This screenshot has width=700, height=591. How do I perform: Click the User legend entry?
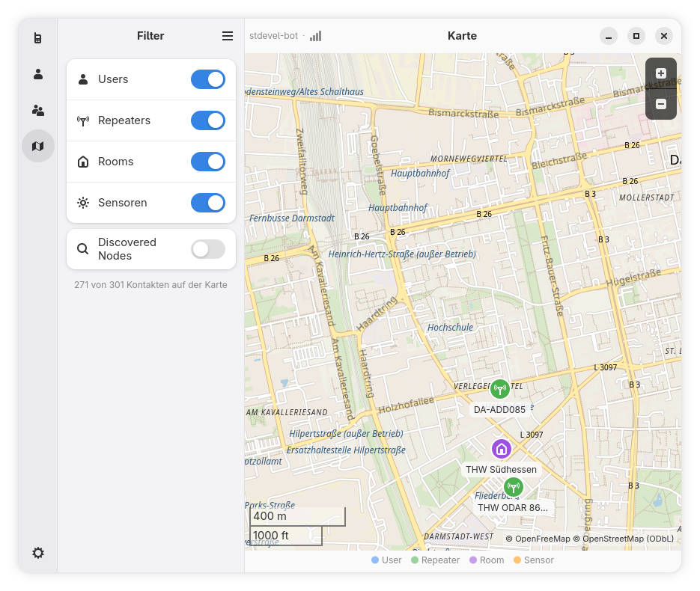[x=386, y=560]
